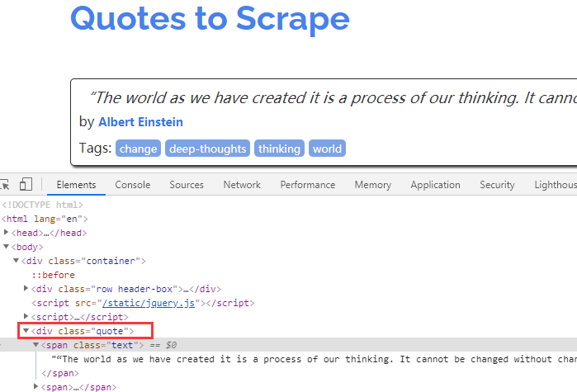This screenshot has width=577, height=392.
Task: Switch to the Sources tab
Action: click(187, 185)
